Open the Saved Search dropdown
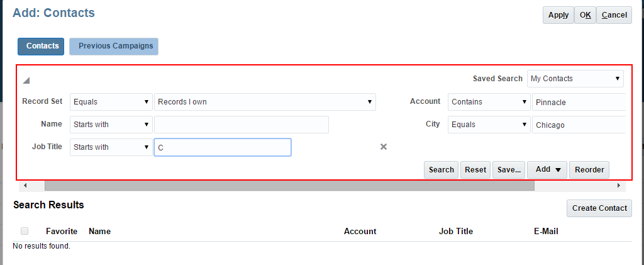The image size is (644, 265). pos(575,79)
